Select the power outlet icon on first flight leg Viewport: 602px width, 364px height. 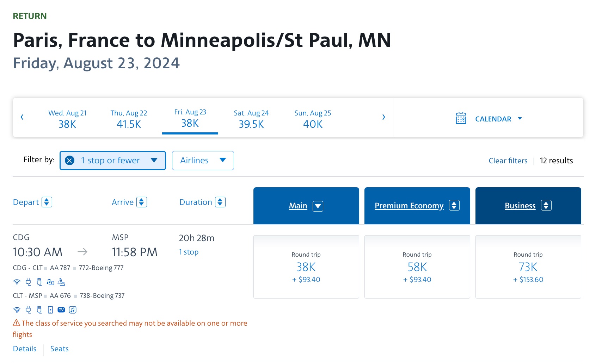coord(28,282)
